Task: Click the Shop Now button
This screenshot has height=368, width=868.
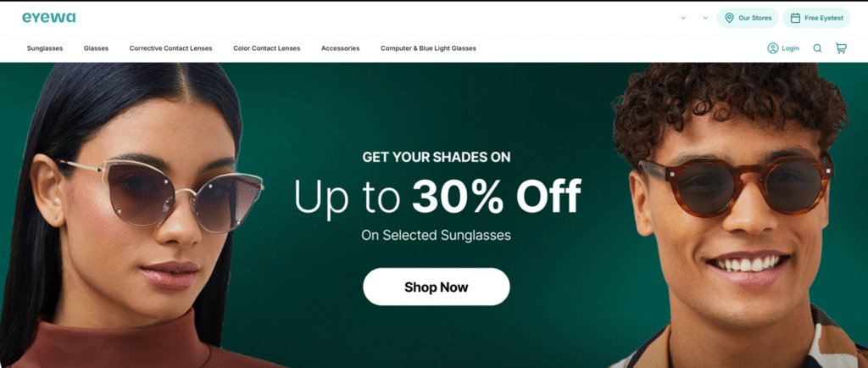Action: (x=437, y=287)
